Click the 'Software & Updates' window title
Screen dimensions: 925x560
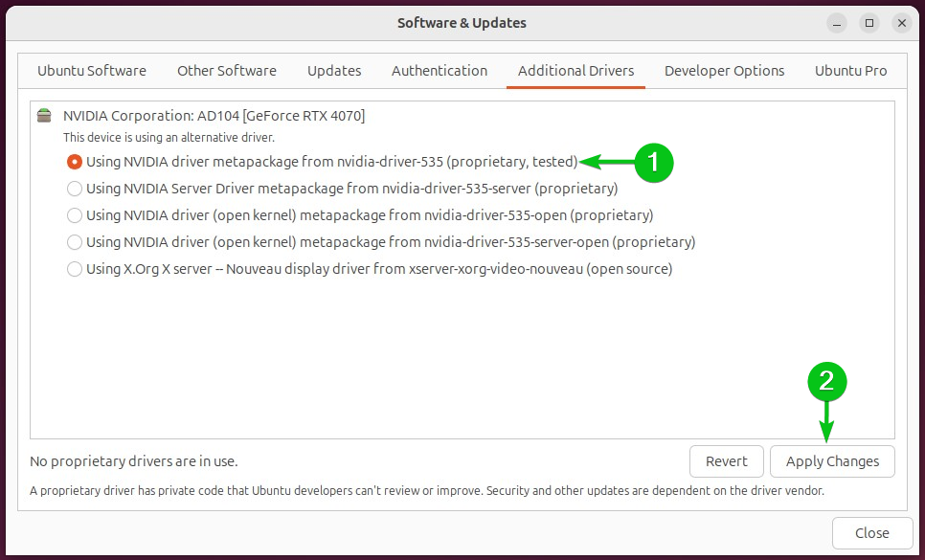[x=462, y=23]
